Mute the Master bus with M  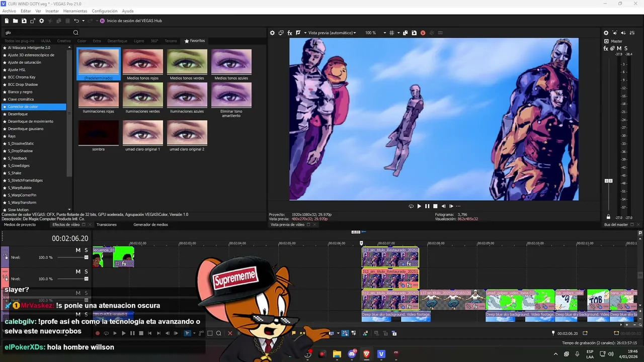pyautogui.click(x=618, y=48)
